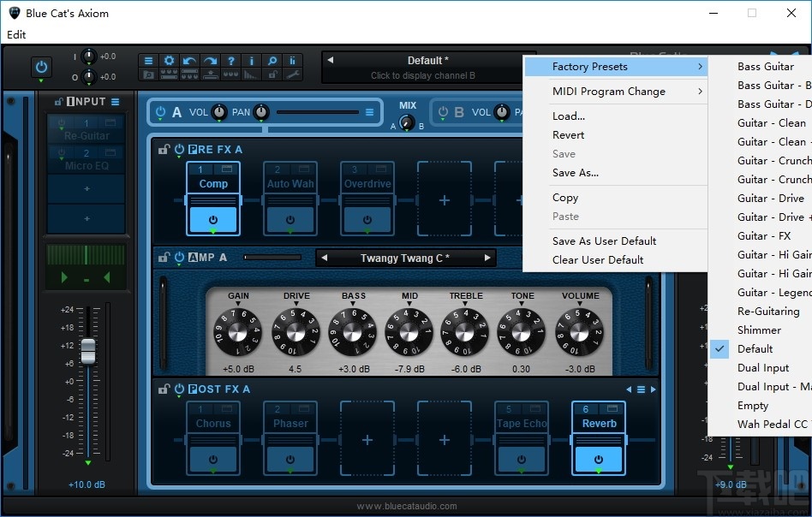Expand Factory Presets submenu arrow
The image size is (812, 517).
(x=700, y=66)
